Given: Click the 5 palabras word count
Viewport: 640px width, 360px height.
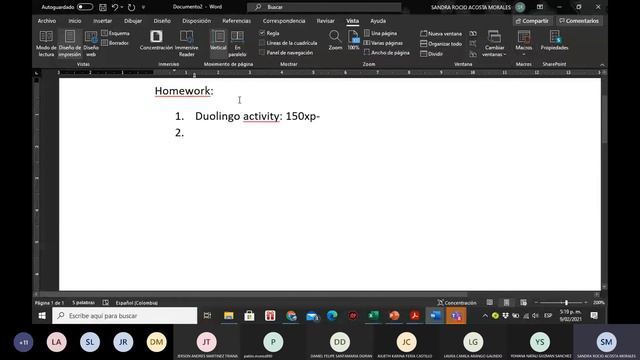Looking at the screenshot, I should tap(83, 303).
